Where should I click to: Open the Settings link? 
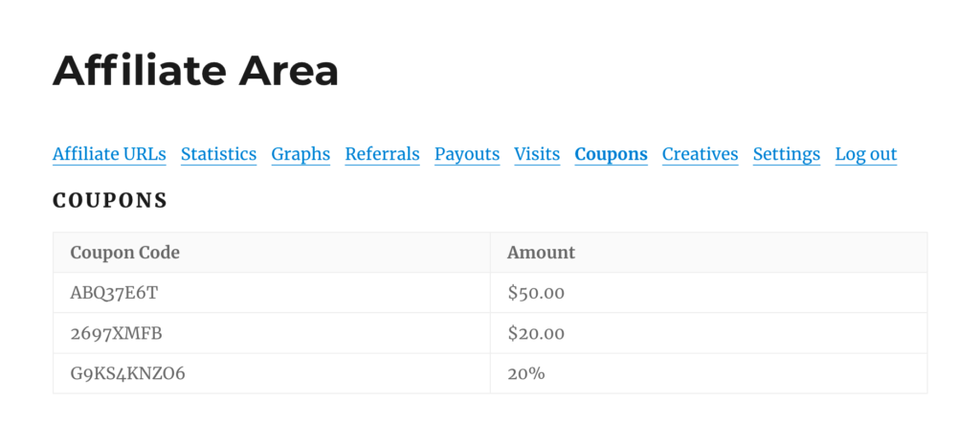tap(786, 154)
